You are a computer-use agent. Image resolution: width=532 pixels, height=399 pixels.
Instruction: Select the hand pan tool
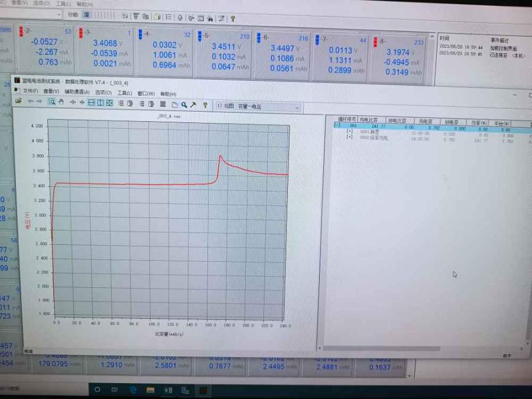click(60, 102)
